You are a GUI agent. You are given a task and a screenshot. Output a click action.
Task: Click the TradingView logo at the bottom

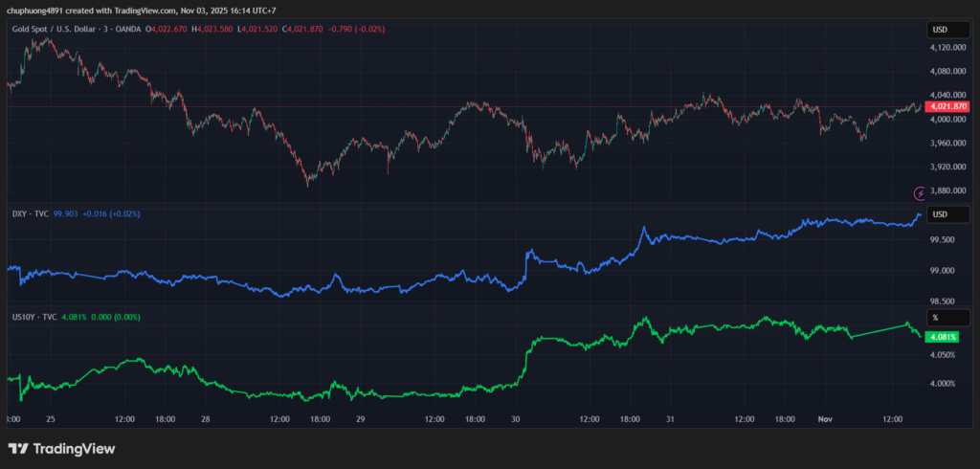(x=61, y=448)
